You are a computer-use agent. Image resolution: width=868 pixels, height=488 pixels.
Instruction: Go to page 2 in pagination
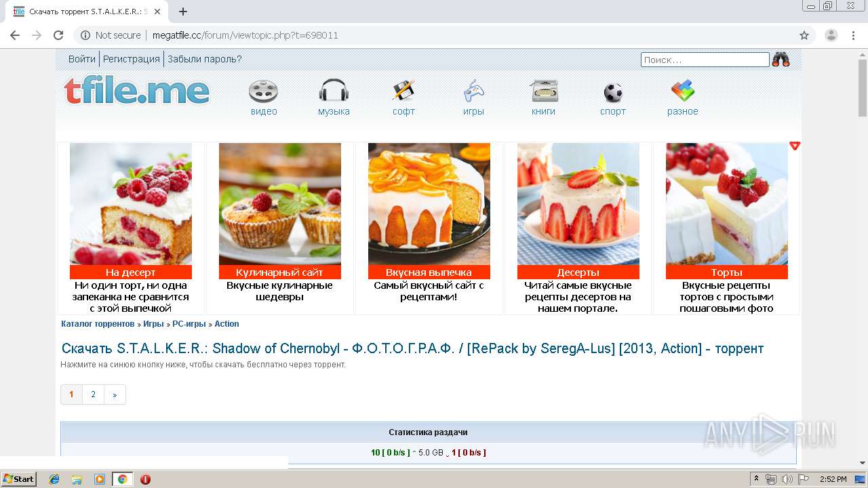click(93, 394)
